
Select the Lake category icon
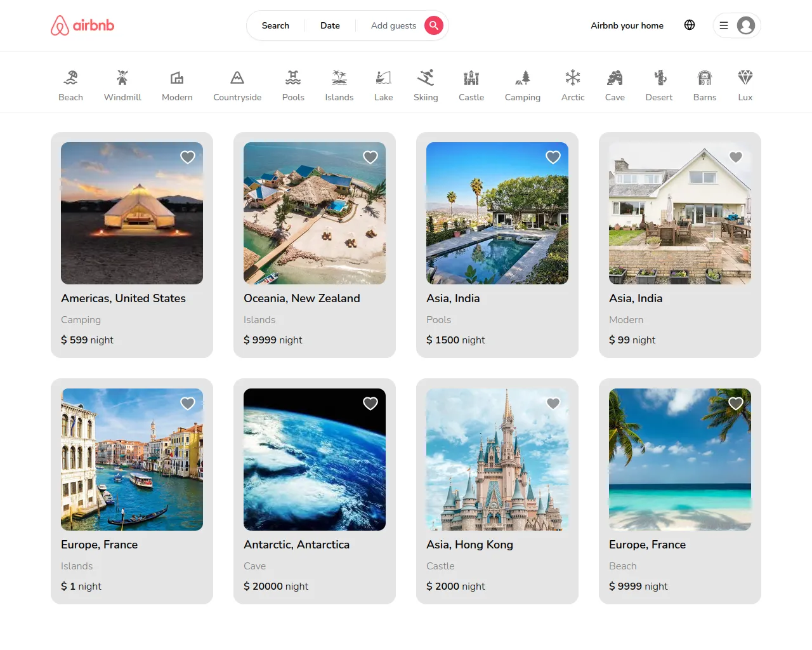pyautogui.click(x=384, y=77)
